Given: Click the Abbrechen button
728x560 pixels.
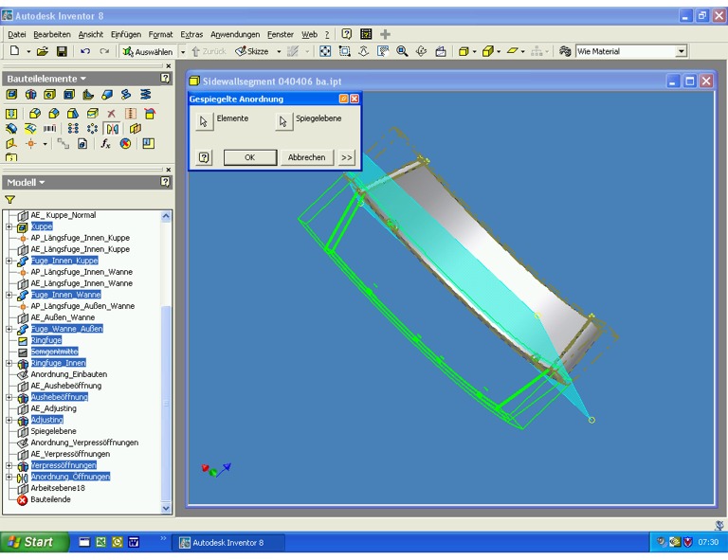Looking at the screenshot, I should 306,157.
